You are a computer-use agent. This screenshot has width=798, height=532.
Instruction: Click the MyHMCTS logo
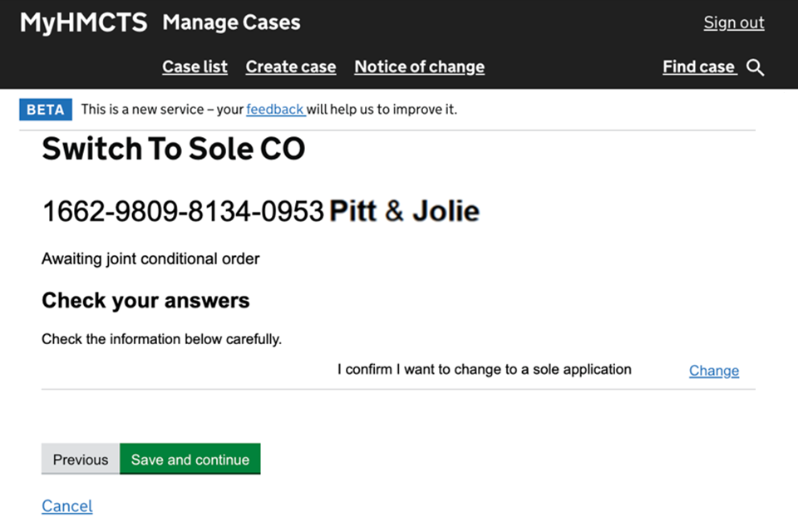pos(83,22)
